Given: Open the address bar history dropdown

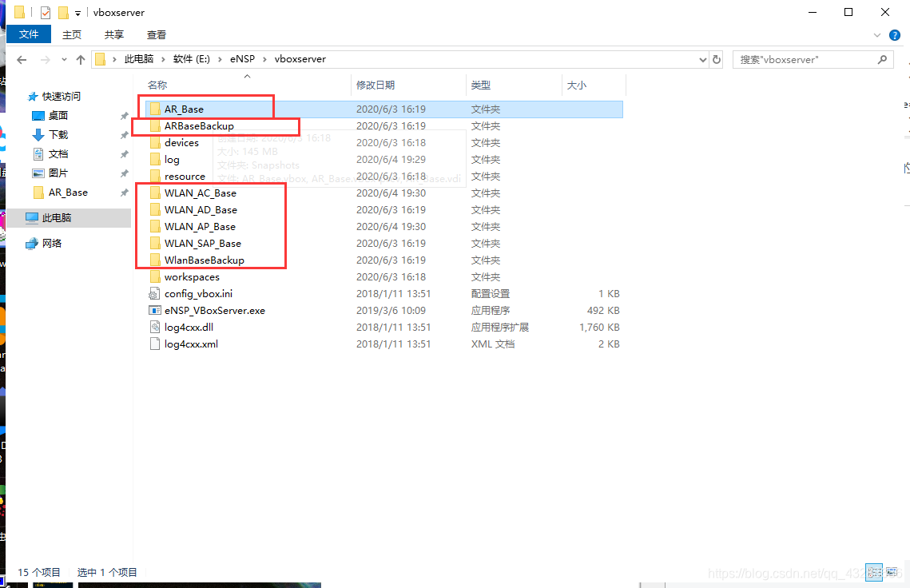Looking at the screenshot, I should tap(703, 60).
